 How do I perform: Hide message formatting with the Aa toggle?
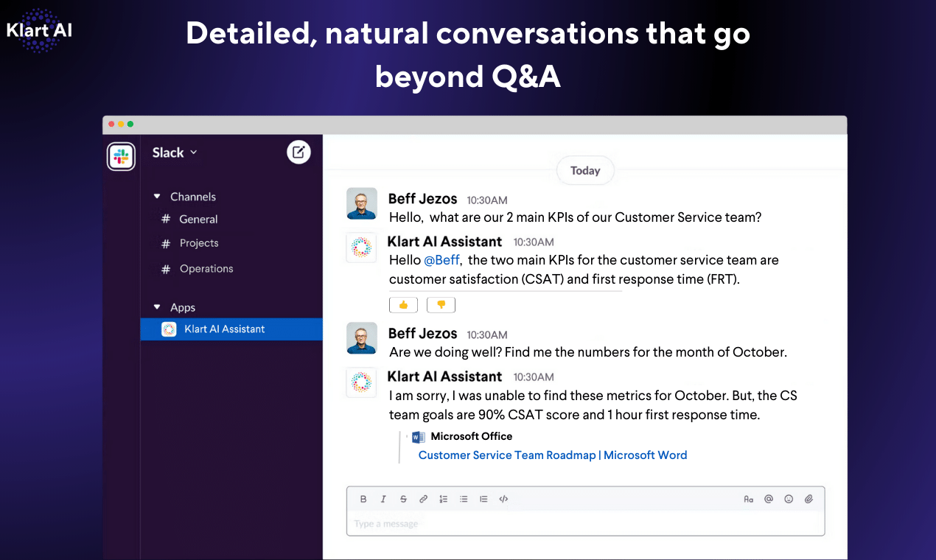click(749, 499)
